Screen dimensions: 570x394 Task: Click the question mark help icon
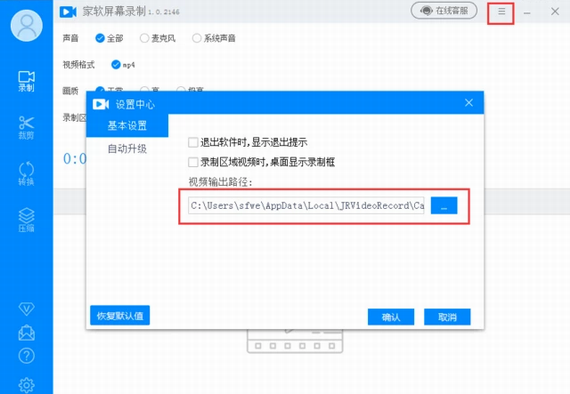point(27,356)
